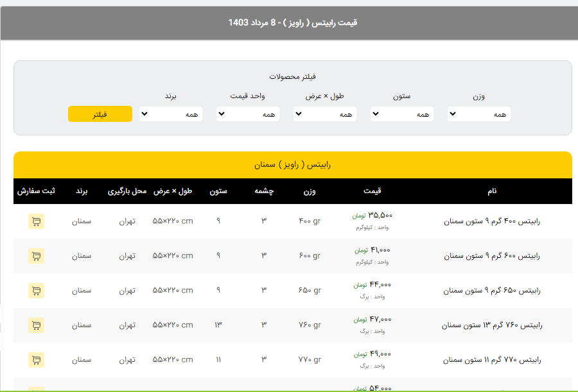Screen dimensions: 578x392
Task: Click the قیمت column header
Action: (372, 191)
